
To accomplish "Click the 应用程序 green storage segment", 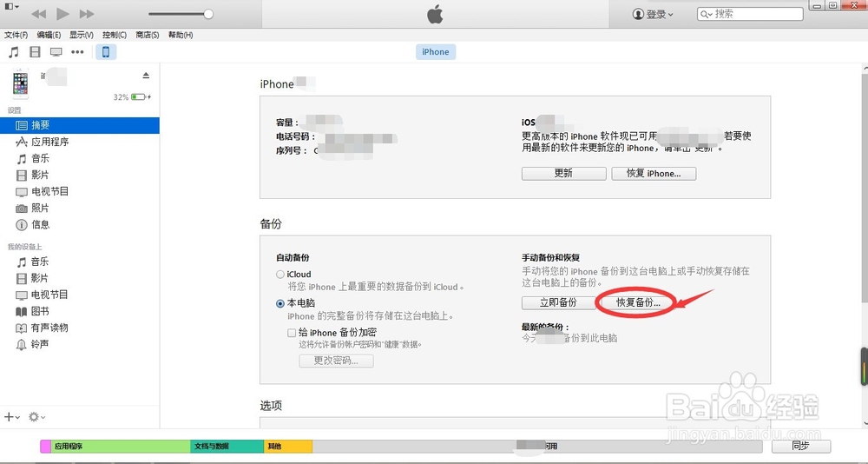I will click(x=121, y=447).
